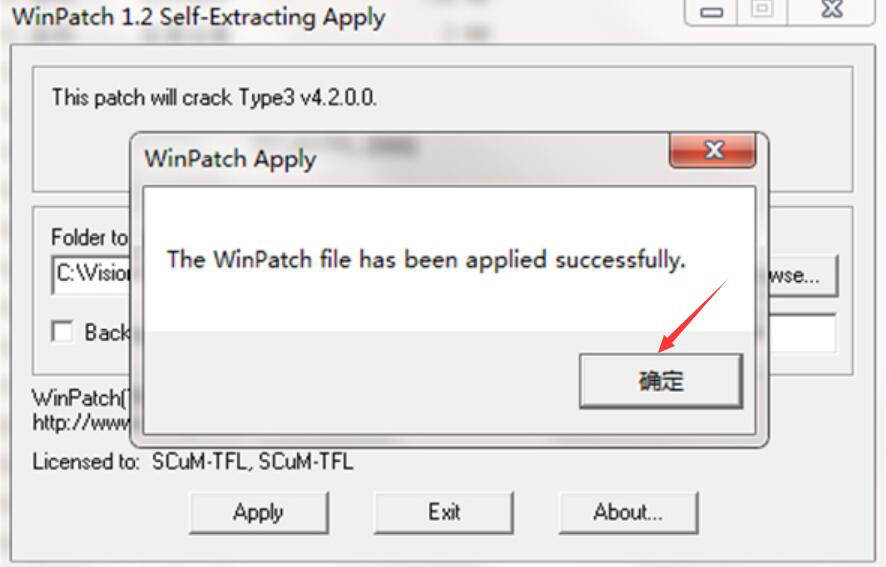The image size is (886, 567).
Task: Click the partially hidden Browse... button
Action: (x=803, y=275)
